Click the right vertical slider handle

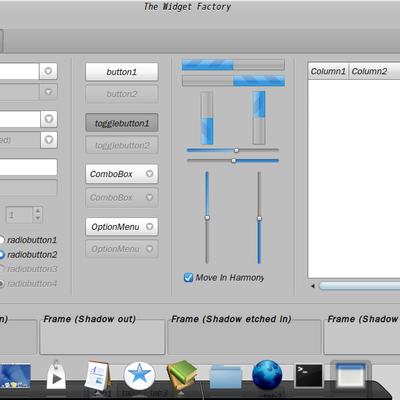[259, 218]
